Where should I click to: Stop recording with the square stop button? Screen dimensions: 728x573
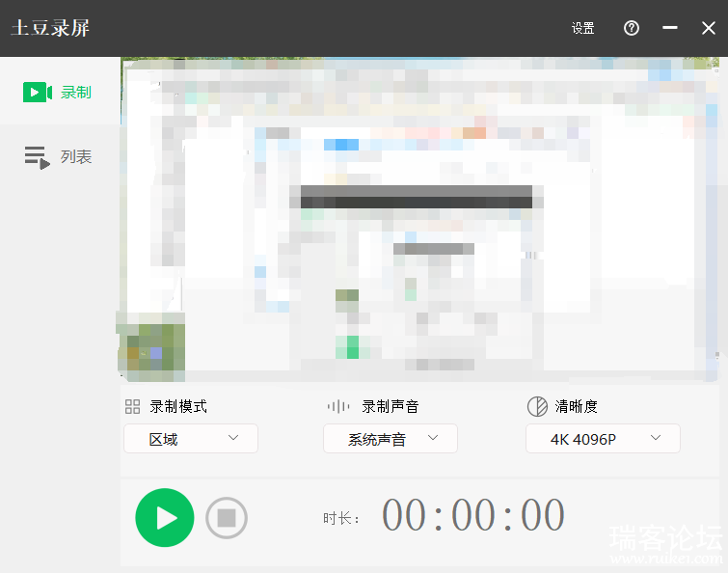226,518
